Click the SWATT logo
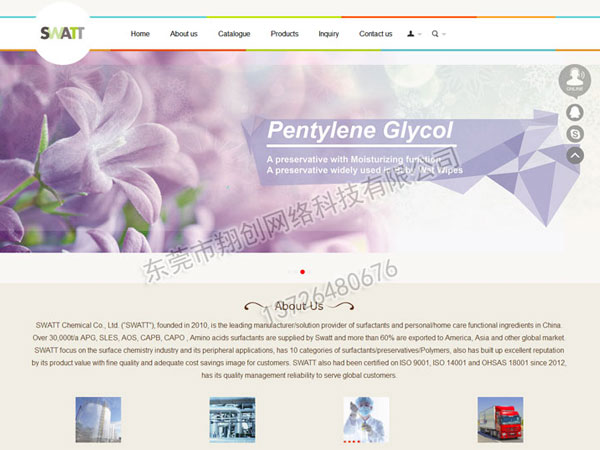The image size is (600, 450). coord(62,33)
